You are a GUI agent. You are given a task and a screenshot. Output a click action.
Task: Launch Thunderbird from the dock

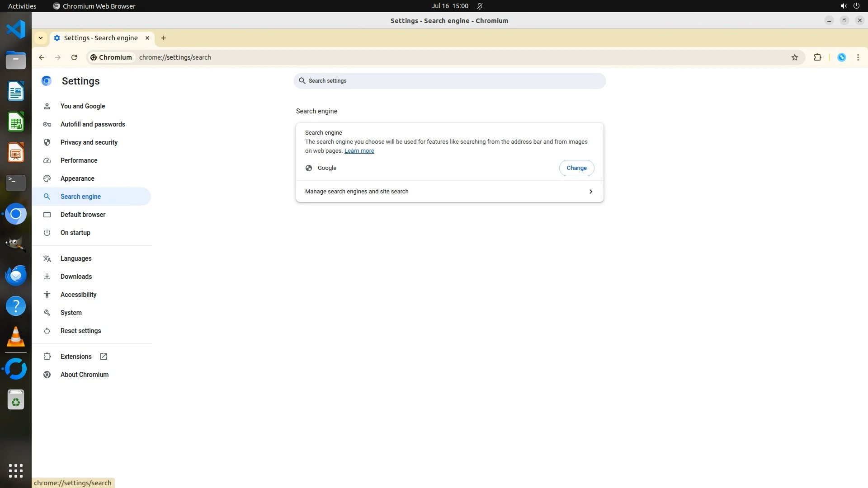[16, 275]
